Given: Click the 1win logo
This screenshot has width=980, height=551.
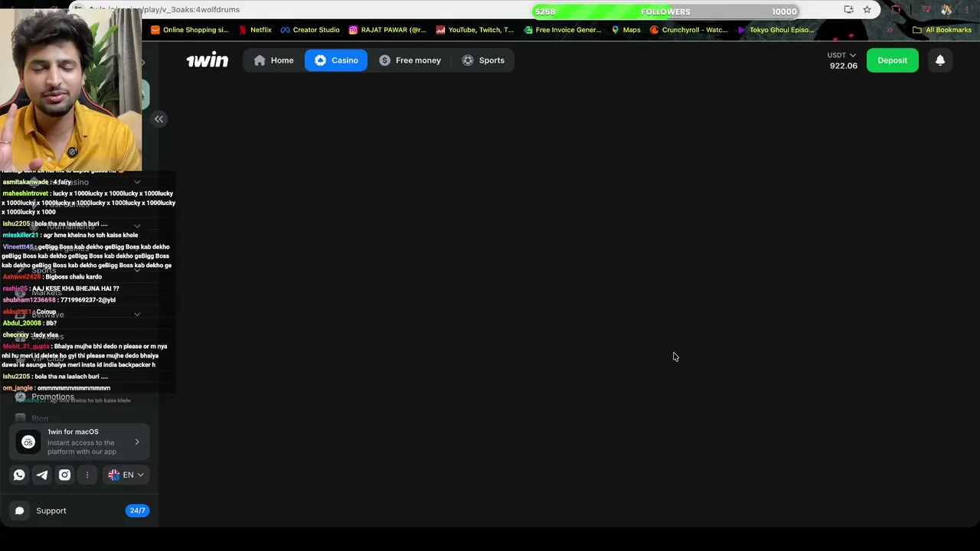Looking at the screenshot, I should pos(207,60).
